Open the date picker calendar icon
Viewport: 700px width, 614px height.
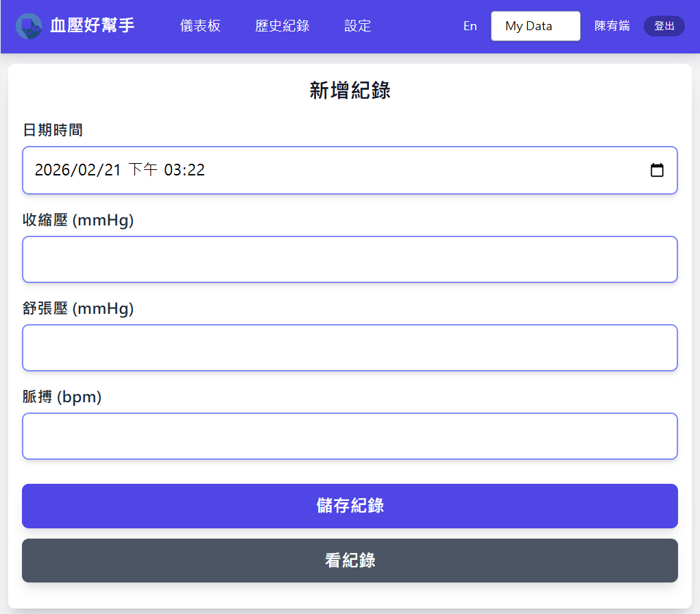(x=657, y=170)
